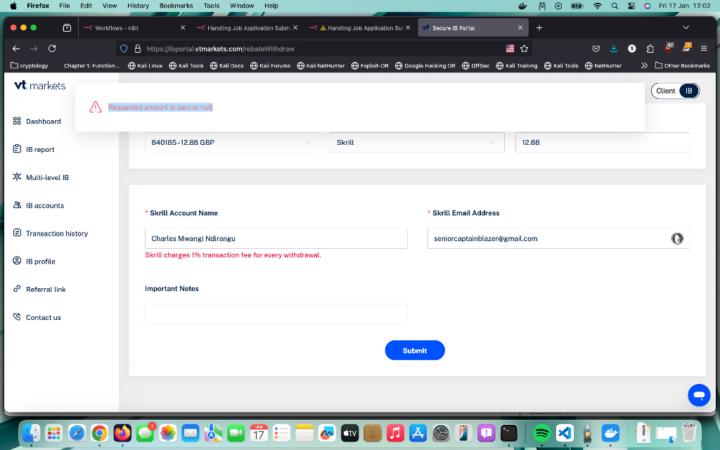Open Calendar from the dock
Screen dimensions: 720x450
pyautogui.click(x=259, y=433)
